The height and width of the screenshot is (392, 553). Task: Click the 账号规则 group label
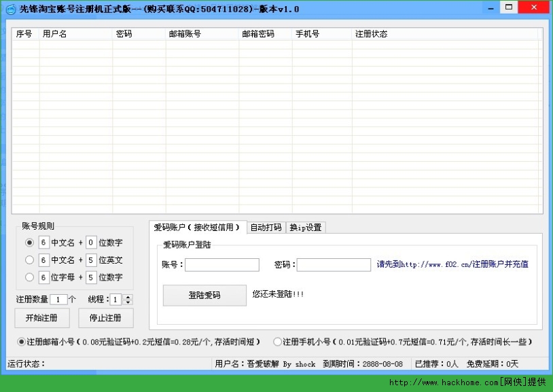point(38,226)
